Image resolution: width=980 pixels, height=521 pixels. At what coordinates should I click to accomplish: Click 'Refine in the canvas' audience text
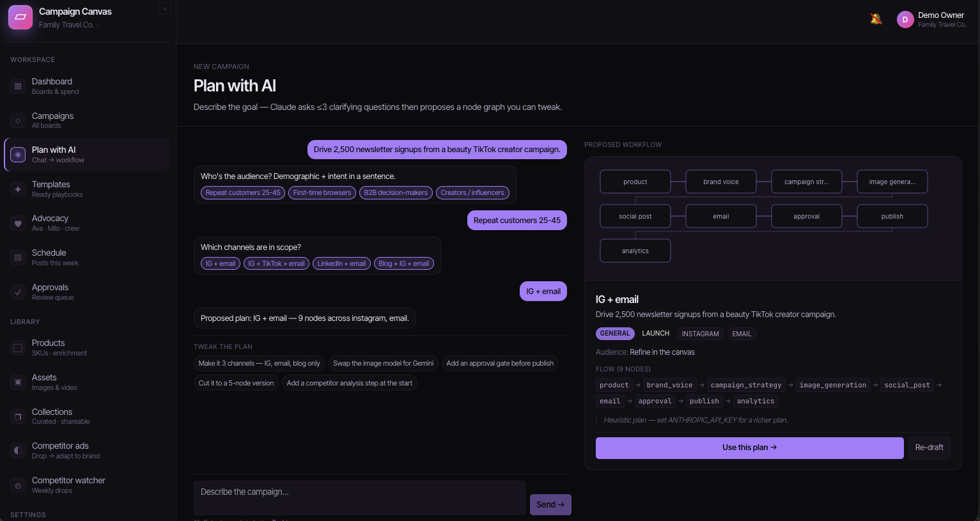tap(662, 352)
